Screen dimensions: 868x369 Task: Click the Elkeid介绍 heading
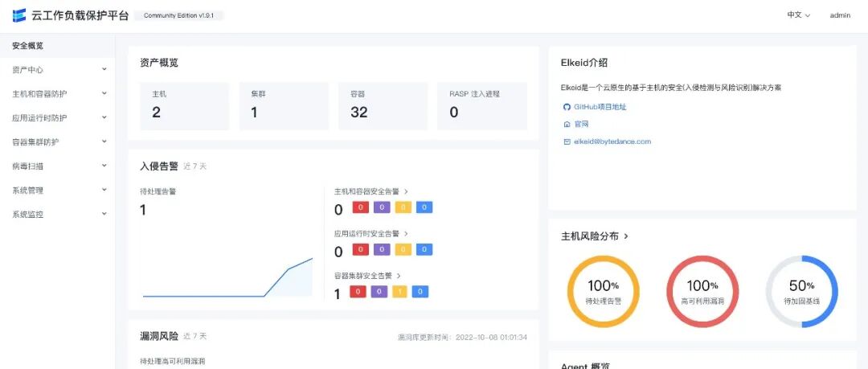coord(584,63)
